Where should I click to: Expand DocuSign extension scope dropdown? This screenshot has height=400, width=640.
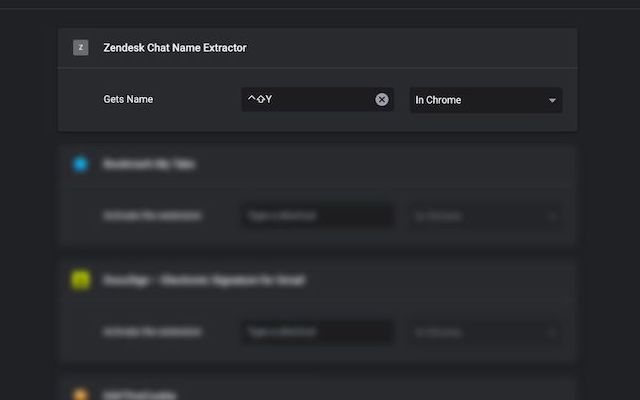485,332
